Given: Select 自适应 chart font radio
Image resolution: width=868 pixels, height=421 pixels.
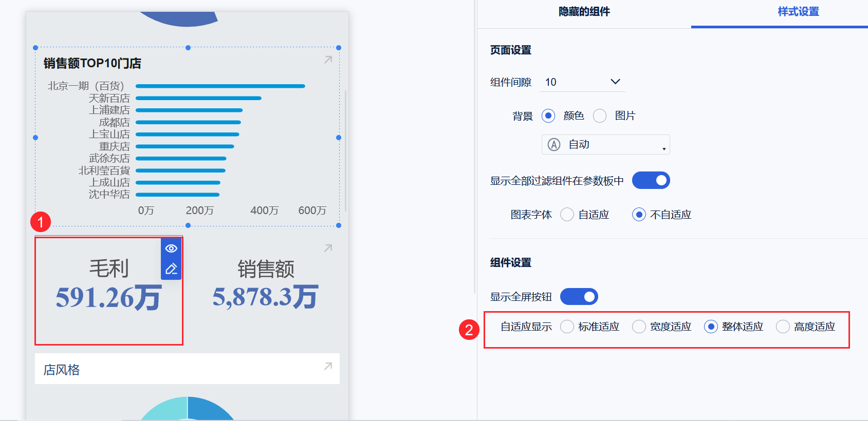Looking at the screenshot, I should click(567, 215).
